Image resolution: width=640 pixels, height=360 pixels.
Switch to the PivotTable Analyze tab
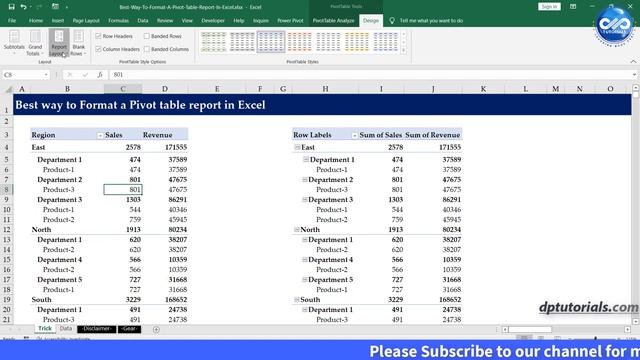click(333, 20)
